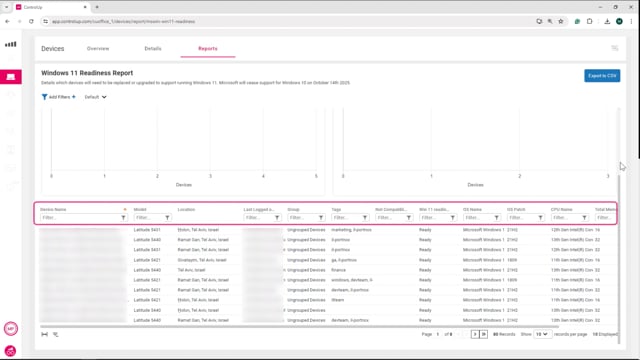This screenshot has width=640, height=360.
Task: Click the OS Patch column filter funnel
Action: [540, 218]
